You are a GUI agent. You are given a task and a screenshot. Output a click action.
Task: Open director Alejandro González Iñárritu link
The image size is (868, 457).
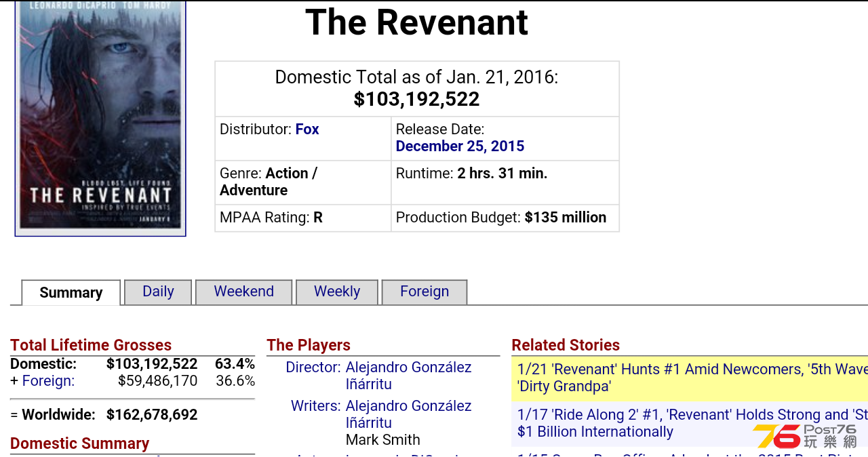[x=408, y=376]
